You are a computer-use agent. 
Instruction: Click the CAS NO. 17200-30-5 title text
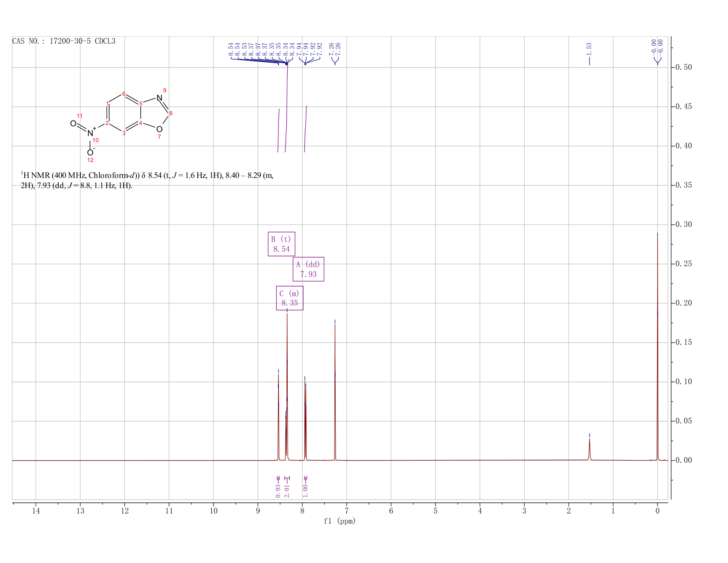pos(64,41)
